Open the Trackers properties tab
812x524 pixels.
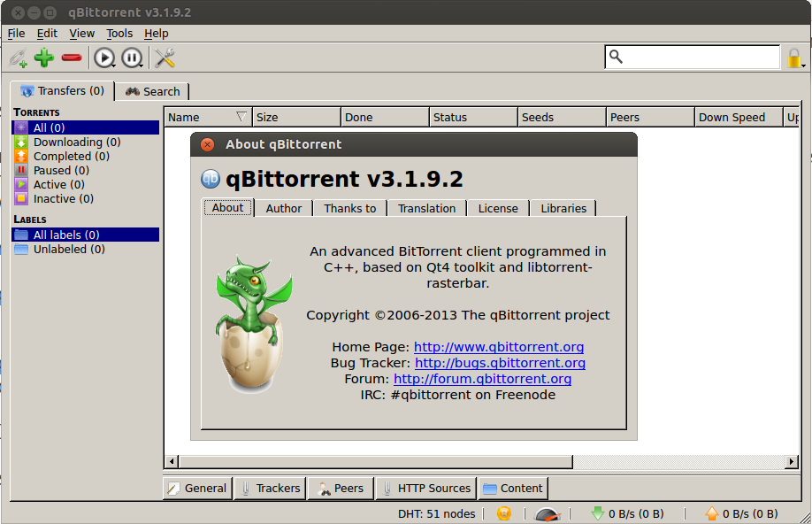tap(271, 489)
